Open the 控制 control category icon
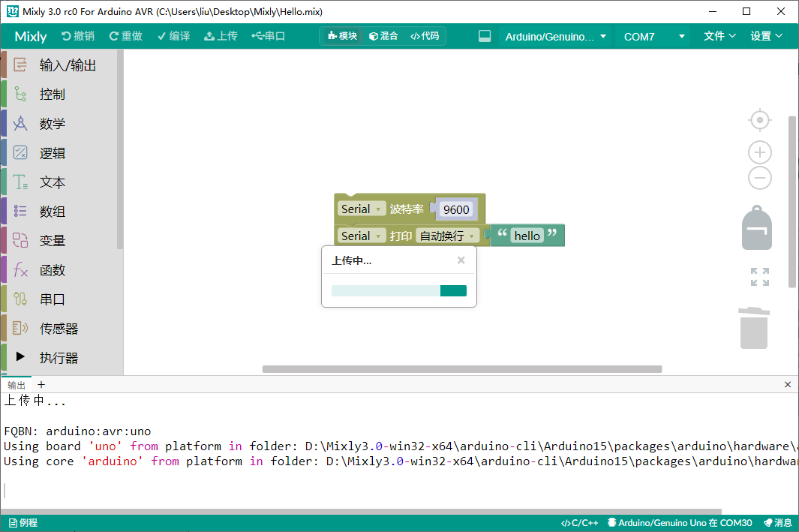799x532 pixels. (x=20, y=95)
